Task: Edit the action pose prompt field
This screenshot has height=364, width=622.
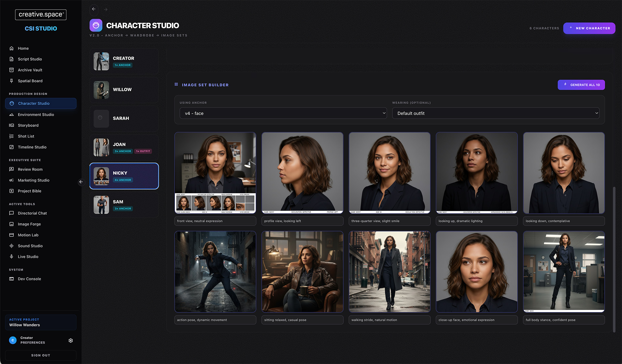Action: tap(215, 320)
